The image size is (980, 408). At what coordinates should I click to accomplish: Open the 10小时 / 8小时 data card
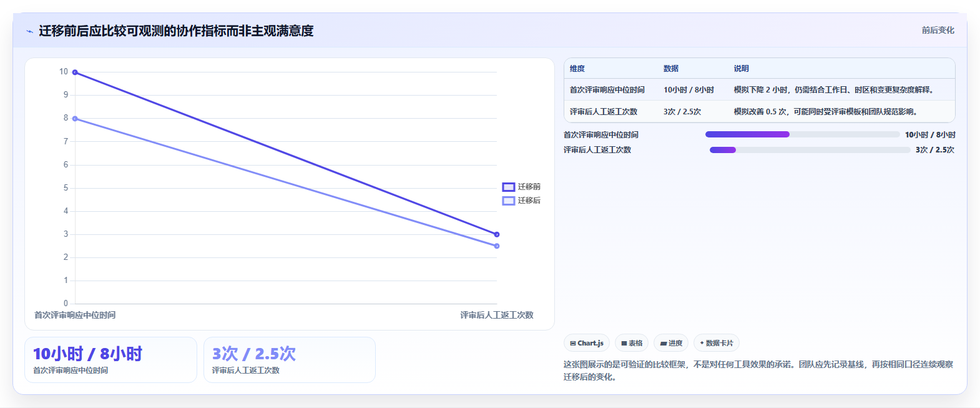pyautogui.click(x=110, y=360)
